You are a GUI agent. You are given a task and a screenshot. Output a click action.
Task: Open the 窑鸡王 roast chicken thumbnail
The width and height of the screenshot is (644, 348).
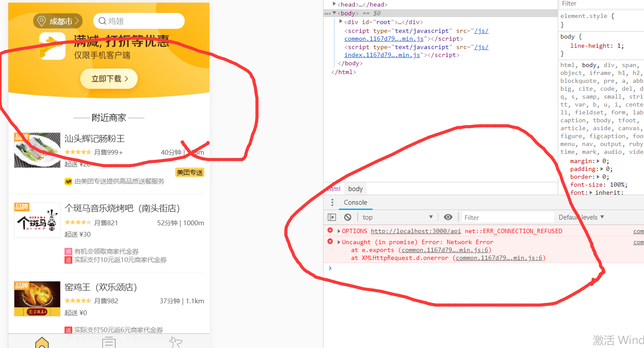click(x=37, y=299)
